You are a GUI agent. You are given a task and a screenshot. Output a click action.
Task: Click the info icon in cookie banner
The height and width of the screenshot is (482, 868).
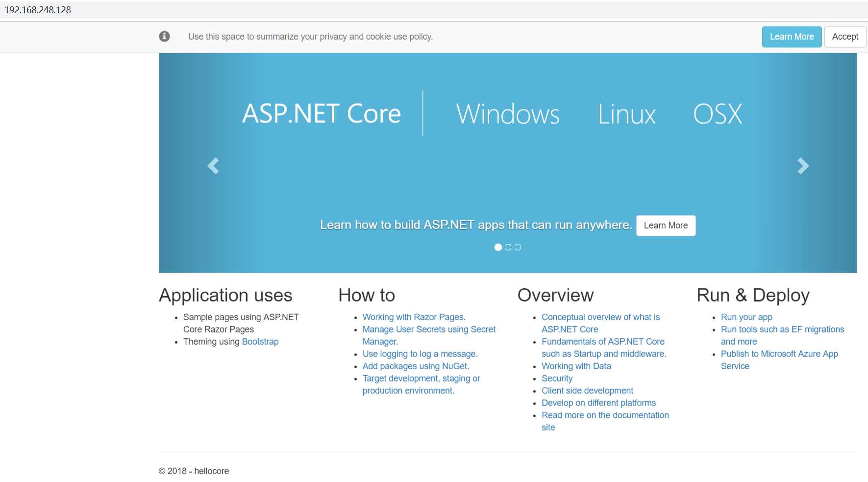tap(164, 36)
